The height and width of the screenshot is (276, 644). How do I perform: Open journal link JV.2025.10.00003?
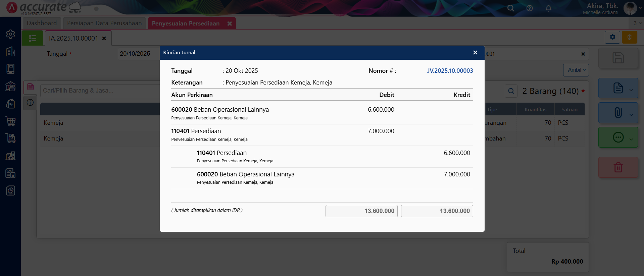pos(450,71)
